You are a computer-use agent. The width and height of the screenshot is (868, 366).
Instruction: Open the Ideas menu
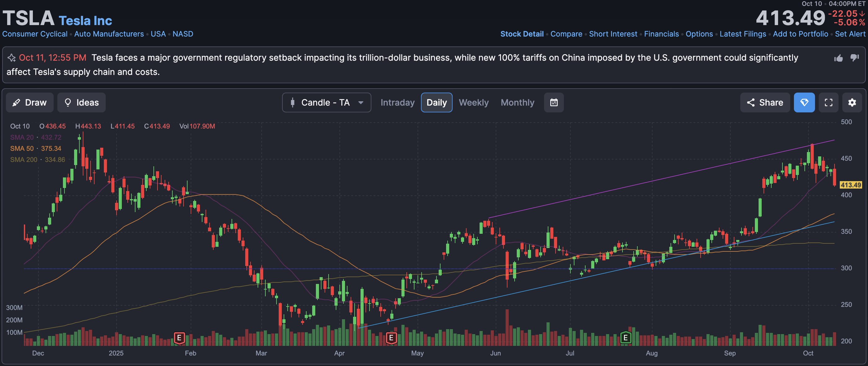(x=81, y=102)
